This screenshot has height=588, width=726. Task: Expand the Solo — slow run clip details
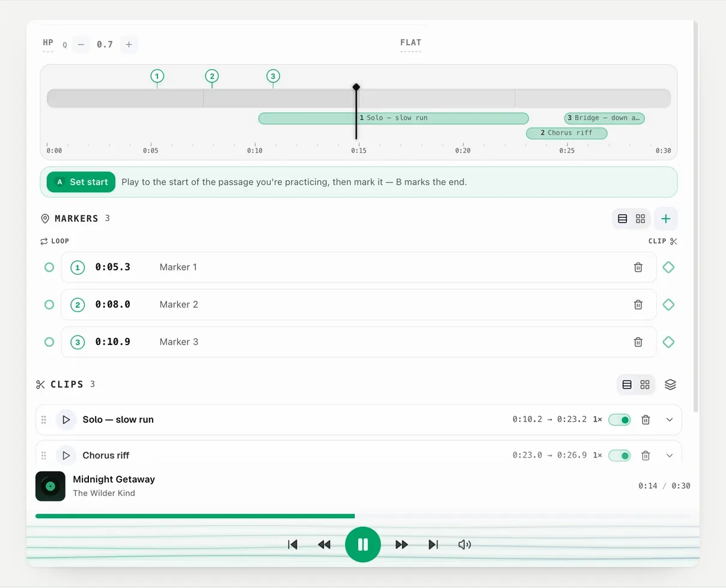670,420
